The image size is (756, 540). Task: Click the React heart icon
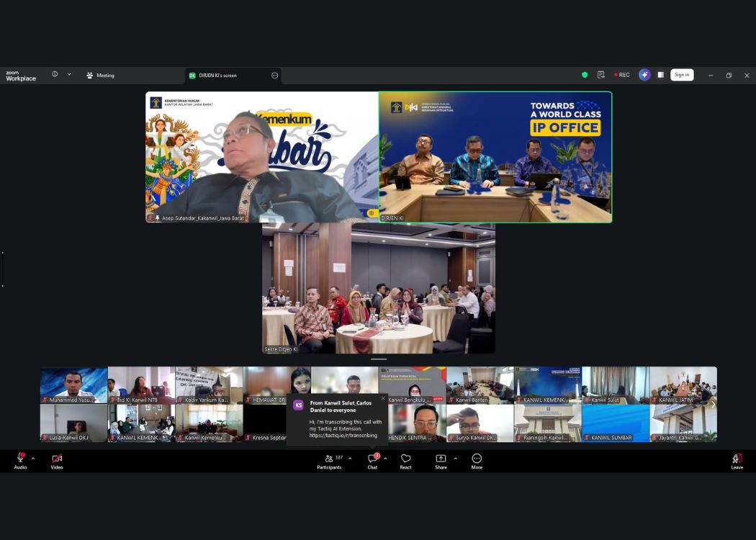pyautogui.click(x=405, y=460)
